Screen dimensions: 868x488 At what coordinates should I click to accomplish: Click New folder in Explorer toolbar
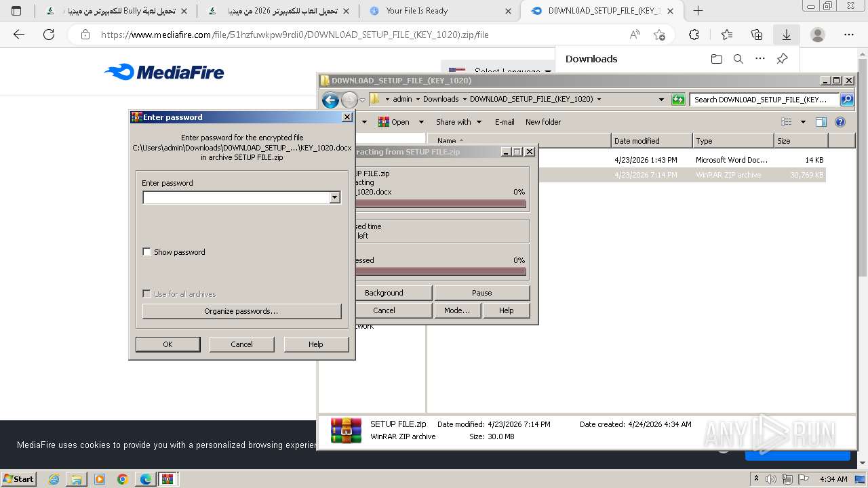pyautogui.click(x=543, y=122)
